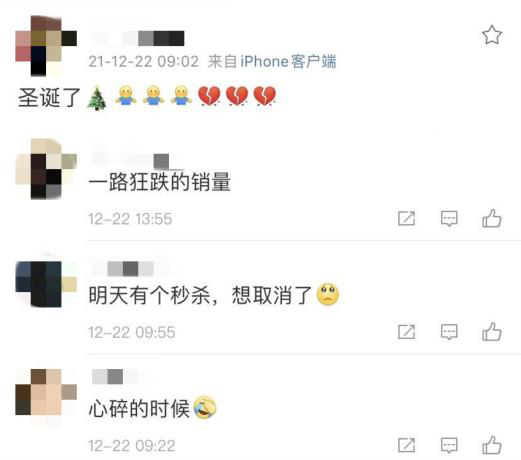This screenshot has height=460, width=521.
Task: Open avatar of 明天有个秒杀 commenter
Action: tap(46, 284)
